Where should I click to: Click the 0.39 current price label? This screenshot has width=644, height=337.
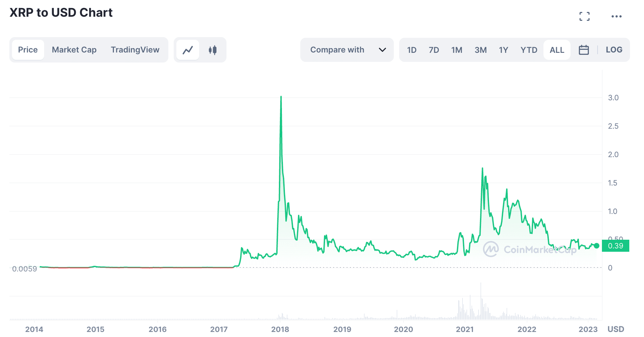(x=615, y=246)
